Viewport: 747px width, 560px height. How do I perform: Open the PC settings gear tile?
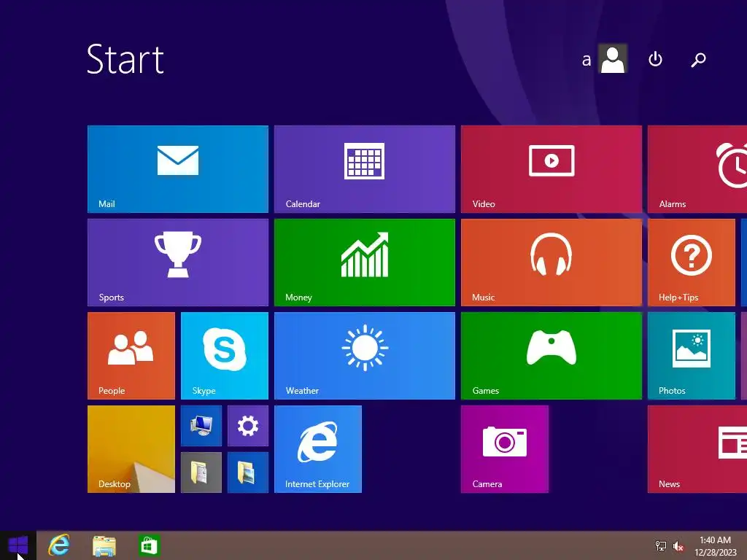point(248,426)
